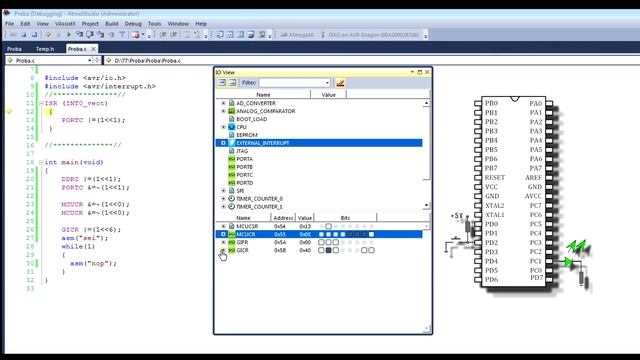640x360 pixels.
Task: Click the yellow arrow marker at line 12
Action: [9, 111]
